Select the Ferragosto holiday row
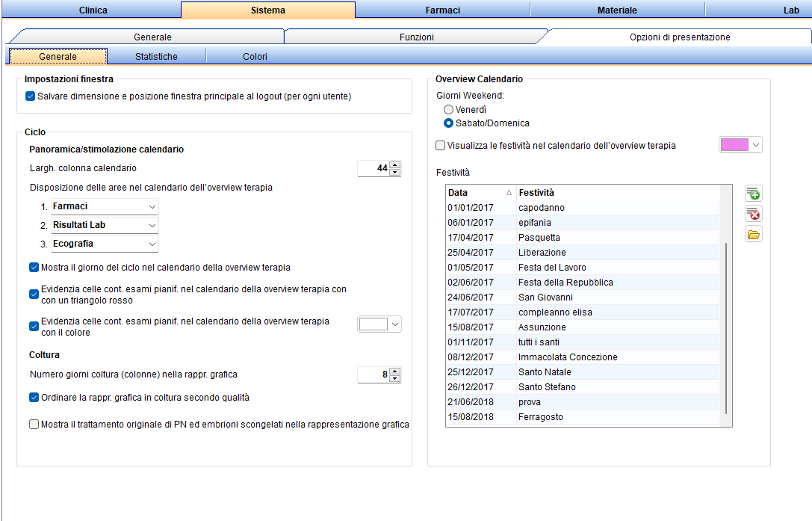Image resolution: width=812 pixels, height=521 pixels. (x=583, y=417)
